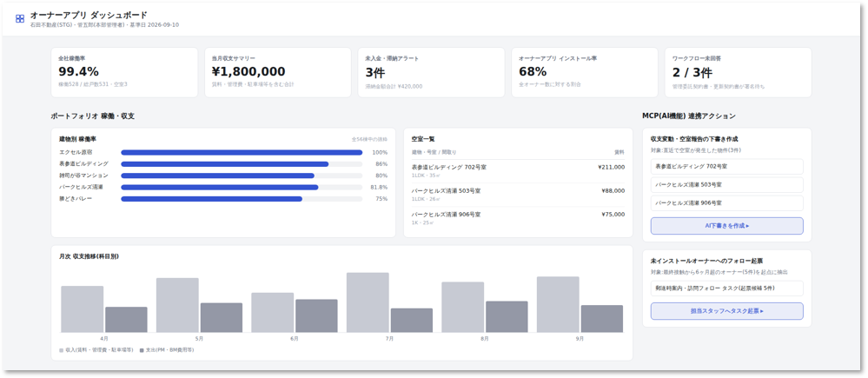Open the 未入金・滞納アラート 3件 card
The height and width of the screenshot is (378, 868).
[431, 72]
